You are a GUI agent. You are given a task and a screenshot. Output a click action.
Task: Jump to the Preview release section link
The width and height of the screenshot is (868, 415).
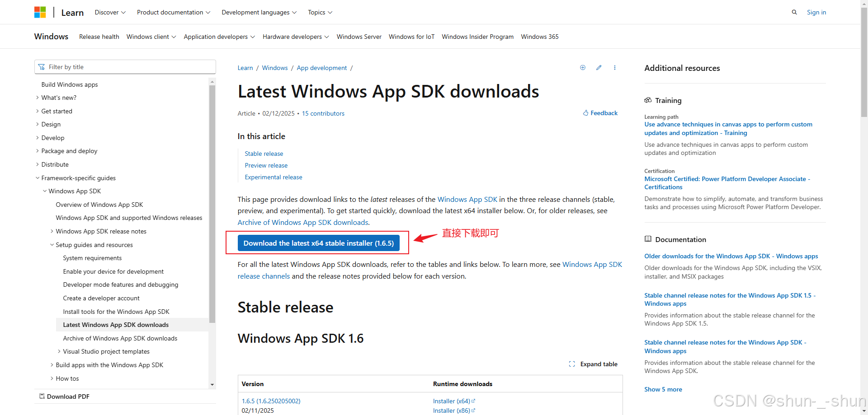[266, 165]
